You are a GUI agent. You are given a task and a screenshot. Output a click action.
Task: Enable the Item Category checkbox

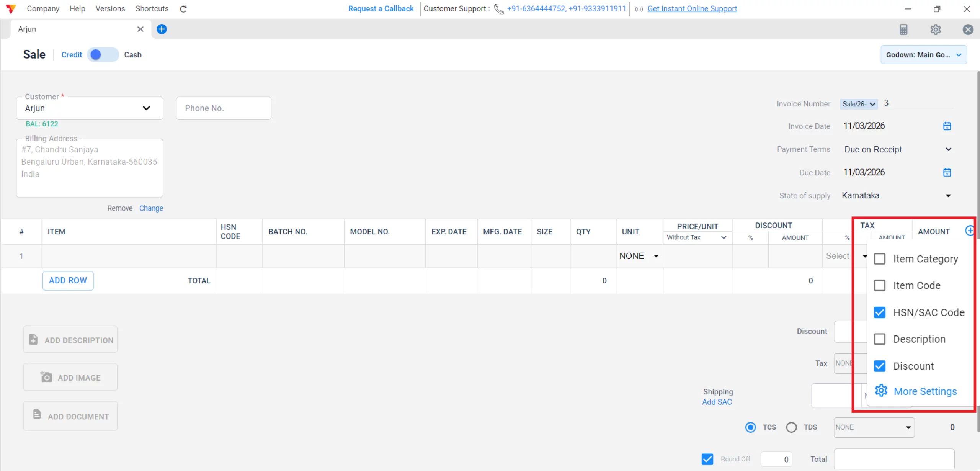pos(880,259)
